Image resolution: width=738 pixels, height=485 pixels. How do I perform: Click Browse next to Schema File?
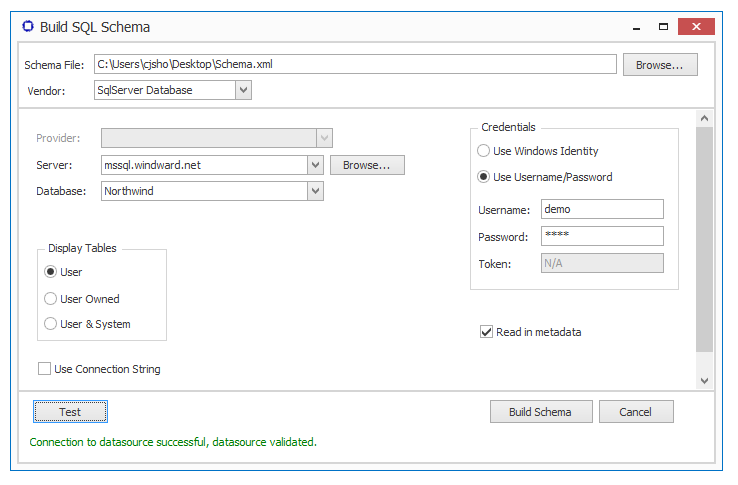click(660, 65)
